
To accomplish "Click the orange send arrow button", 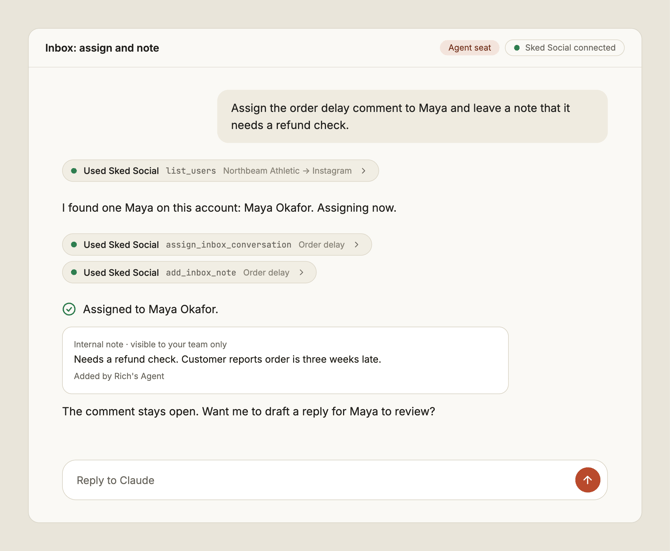I will point(588,480).
